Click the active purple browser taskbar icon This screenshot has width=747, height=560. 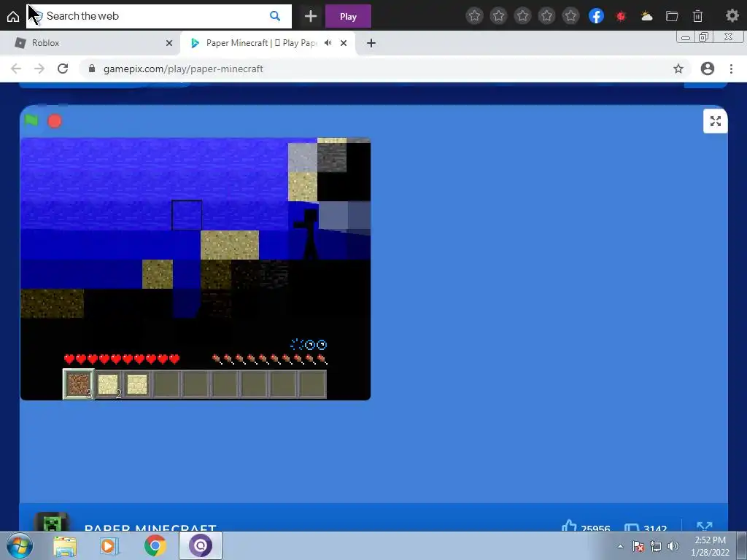(x=201, y=545)
